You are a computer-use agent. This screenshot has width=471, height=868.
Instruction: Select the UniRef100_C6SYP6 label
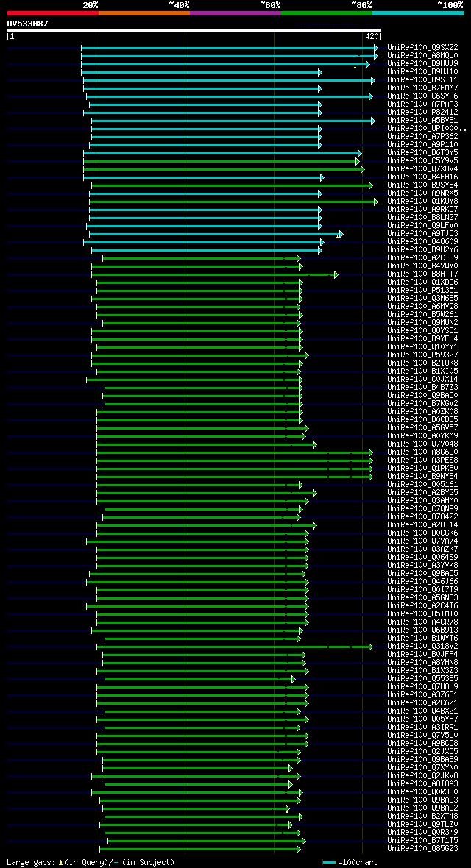click(422, 96)
